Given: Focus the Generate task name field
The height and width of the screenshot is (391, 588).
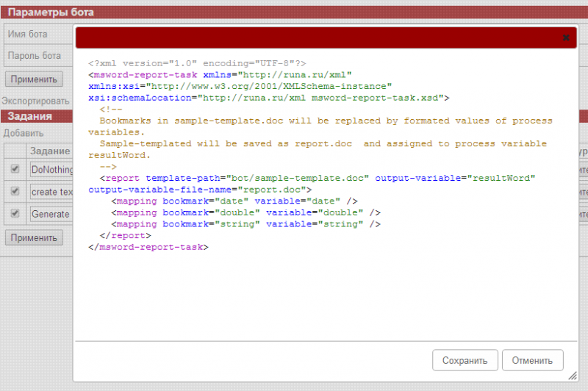Looking at the screenshot, I should tap(51, 214).
